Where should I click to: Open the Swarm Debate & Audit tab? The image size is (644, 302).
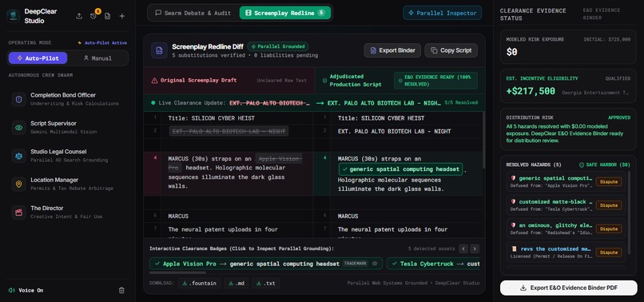click(x=193, y=13)
